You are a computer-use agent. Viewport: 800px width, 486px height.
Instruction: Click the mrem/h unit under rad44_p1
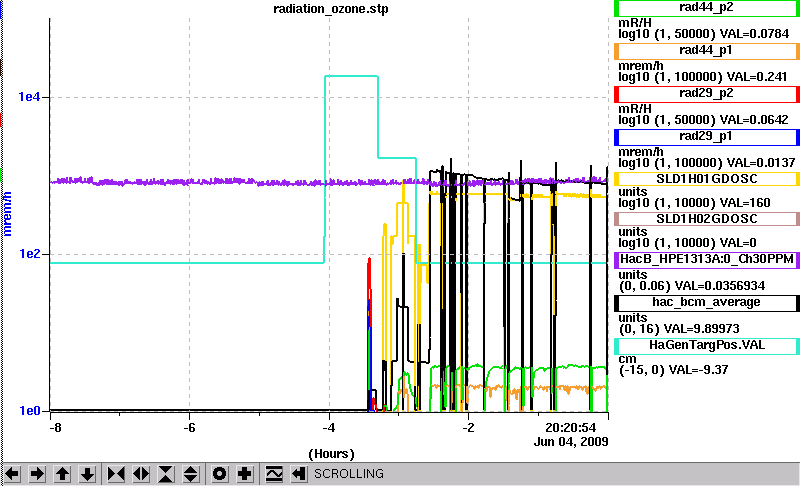pyautogui.click(x=641, y=66)
